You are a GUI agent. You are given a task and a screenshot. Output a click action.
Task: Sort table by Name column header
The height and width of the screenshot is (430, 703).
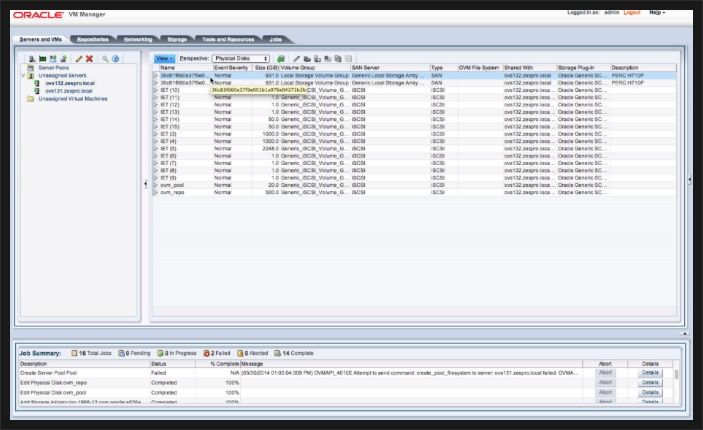coord(186,68)
